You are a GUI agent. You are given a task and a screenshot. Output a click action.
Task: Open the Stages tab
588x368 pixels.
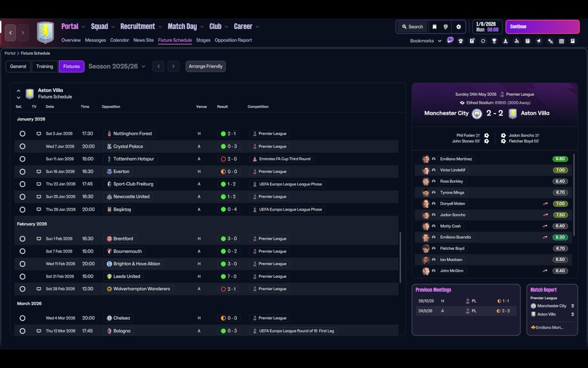click(x=203, y=40)
